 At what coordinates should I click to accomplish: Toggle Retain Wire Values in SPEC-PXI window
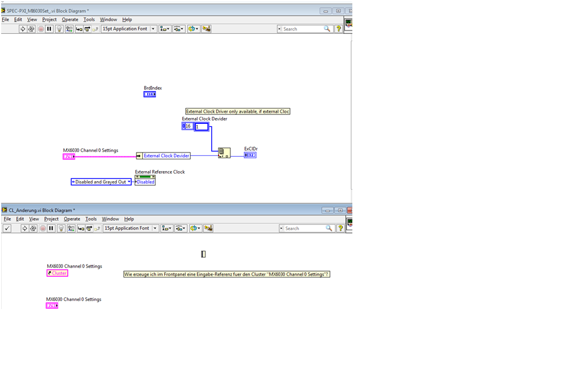[69, 29]
